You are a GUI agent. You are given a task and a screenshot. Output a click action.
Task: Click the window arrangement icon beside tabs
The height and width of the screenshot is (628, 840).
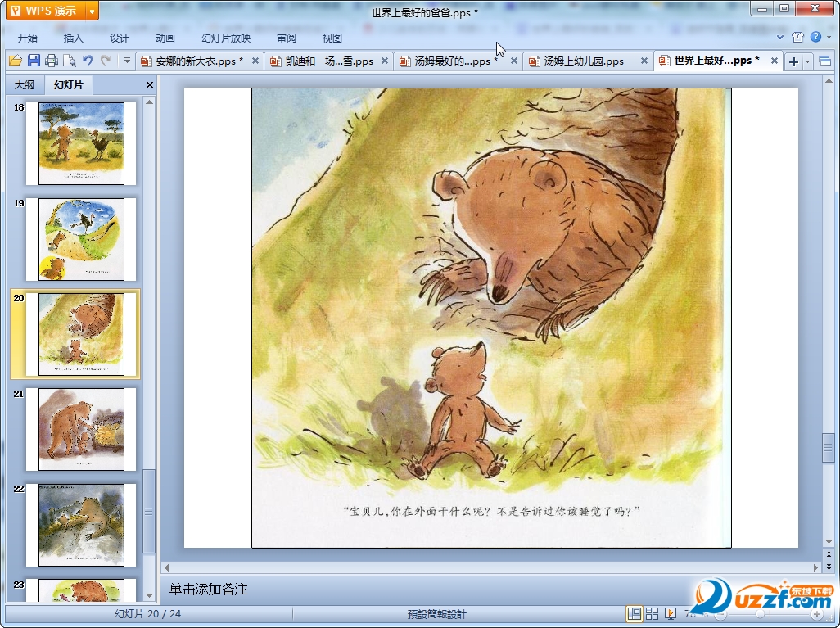825,61
